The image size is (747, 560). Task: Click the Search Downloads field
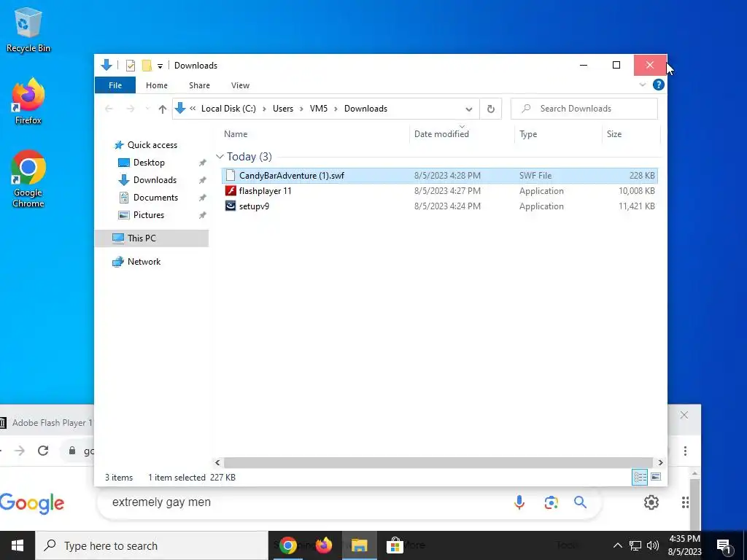point(584,109)
